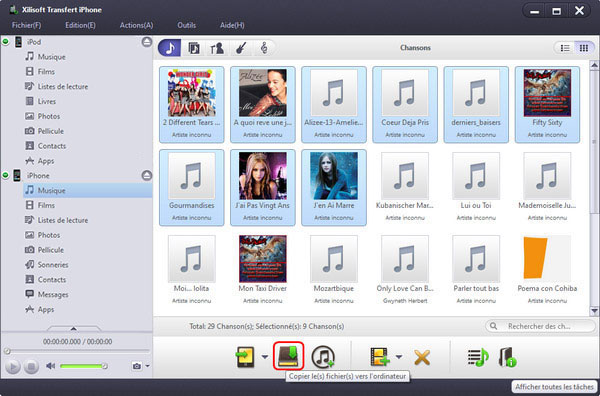Open the Actions(A) menu
Viewport: 600px width, 396px height.
tap(136, 25)
